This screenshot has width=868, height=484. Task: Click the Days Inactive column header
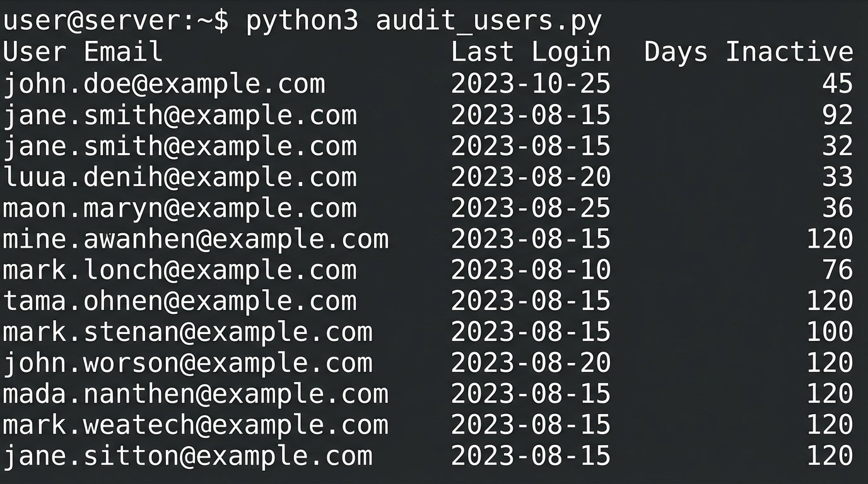click(x=748, y=52)
